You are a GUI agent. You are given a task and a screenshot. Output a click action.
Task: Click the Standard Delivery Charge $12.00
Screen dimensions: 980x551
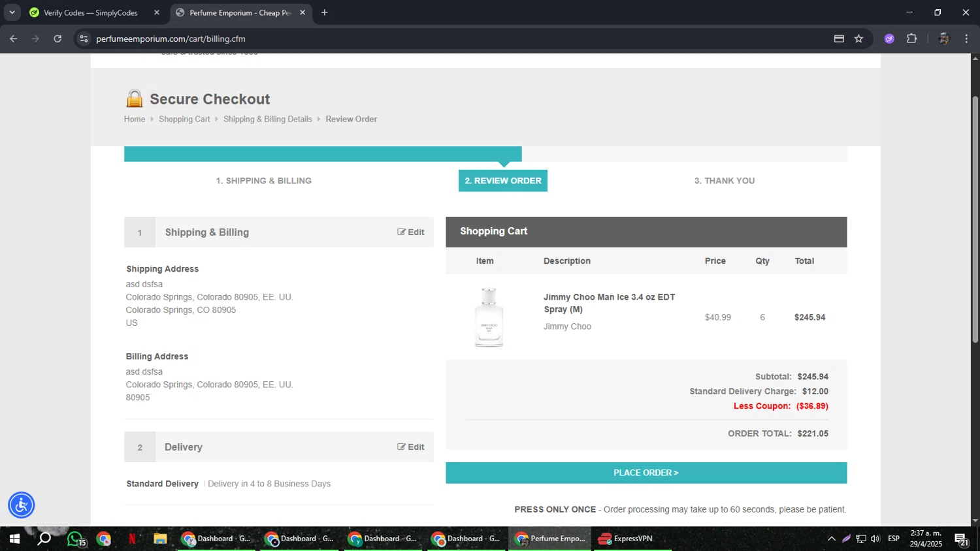pos(815,392)
